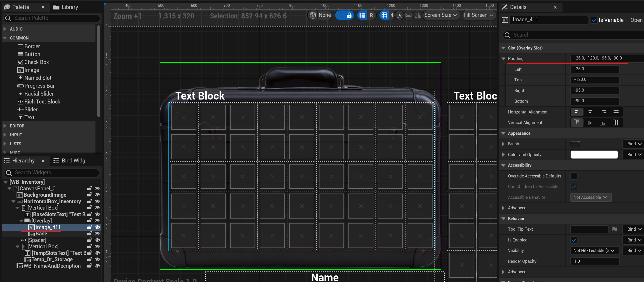Toggle Override Accessible Defaults checkbox
The height and width of the screenshot is (282, 644).
[x=574, y=176]
